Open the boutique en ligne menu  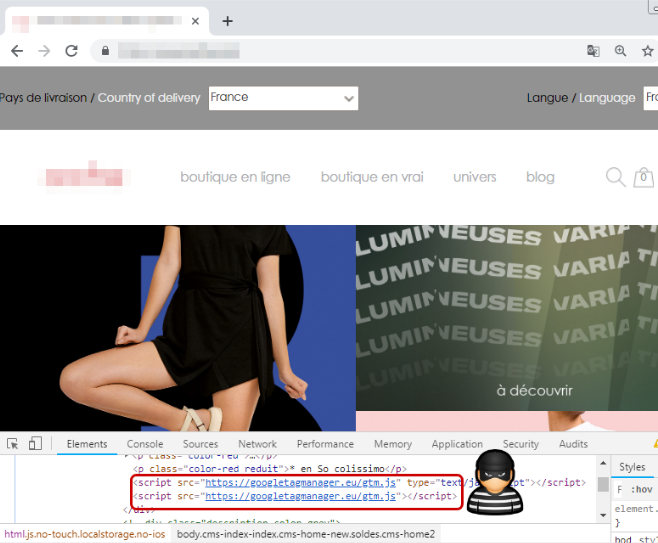[x=235, y=177]
